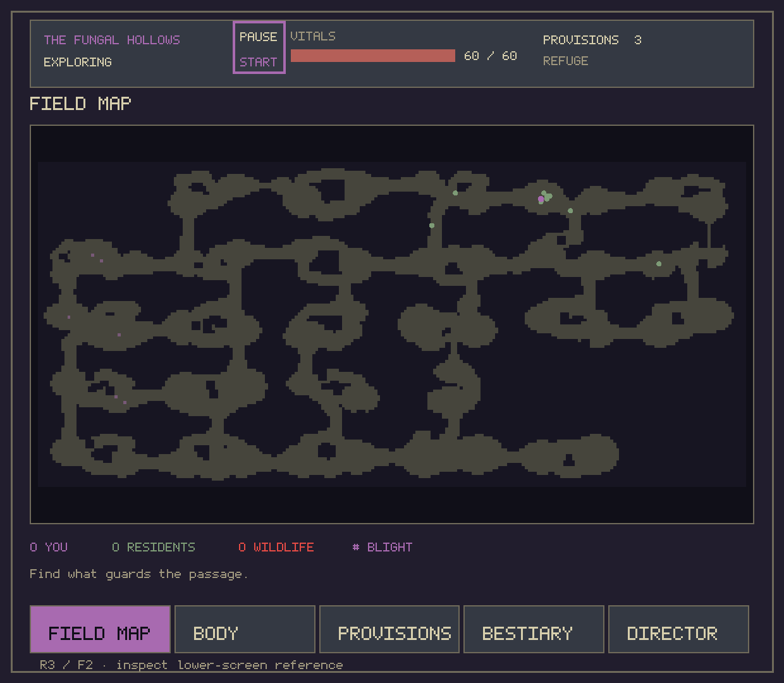The height and width of the screenshot is (683, 784).
Task: Click the pink player marker on map
Action: click(541, 199)
